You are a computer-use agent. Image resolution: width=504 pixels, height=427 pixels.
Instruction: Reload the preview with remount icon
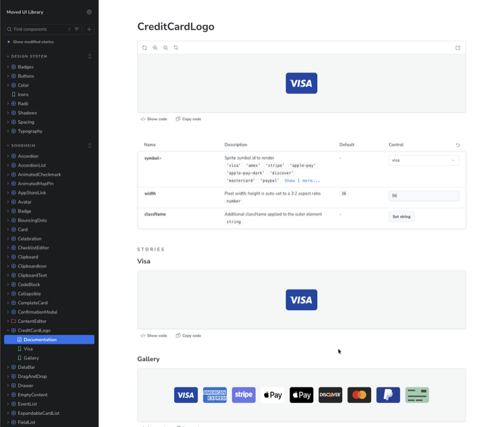pos(144,48)
